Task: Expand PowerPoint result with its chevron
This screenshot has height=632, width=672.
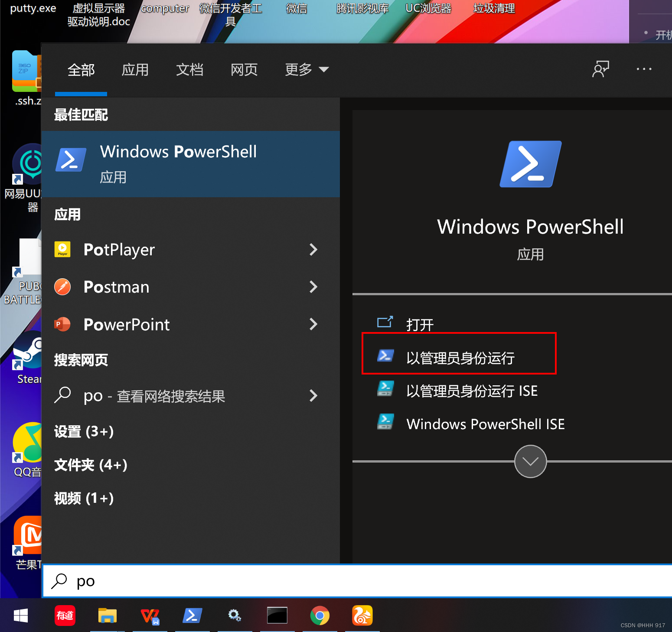Action: tap(313, 324)
